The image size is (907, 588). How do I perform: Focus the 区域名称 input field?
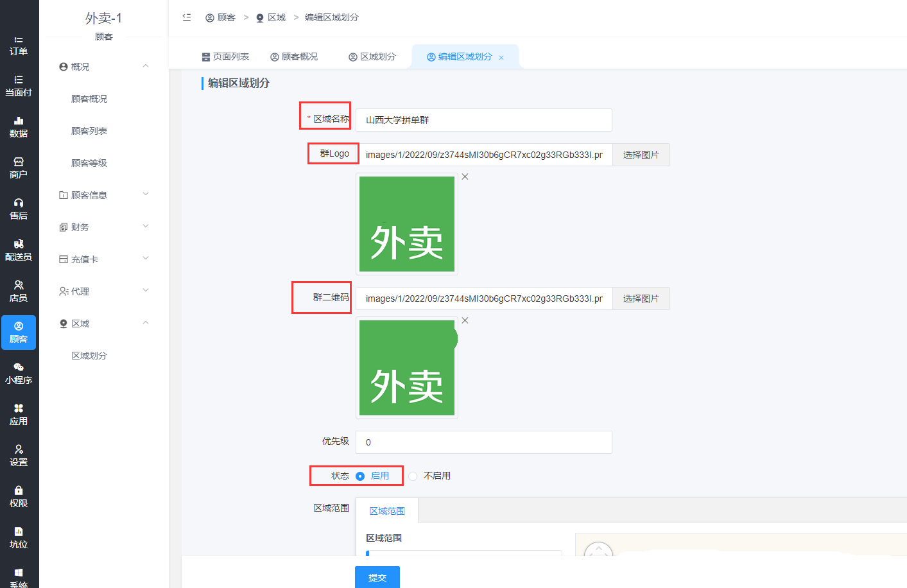[x=484, y=120]
